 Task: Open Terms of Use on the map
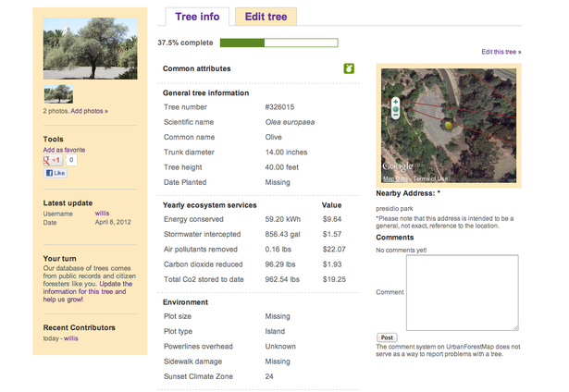click(430, 178)
